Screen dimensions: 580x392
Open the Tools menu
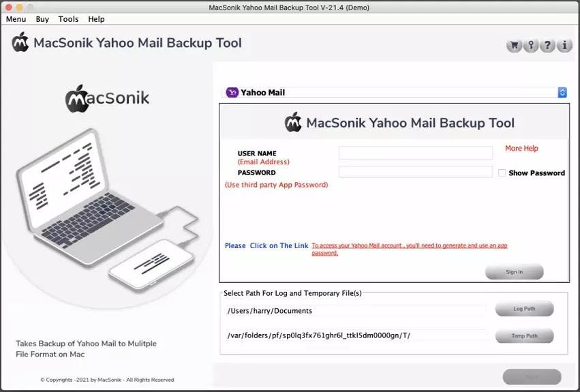pos(68,19)
